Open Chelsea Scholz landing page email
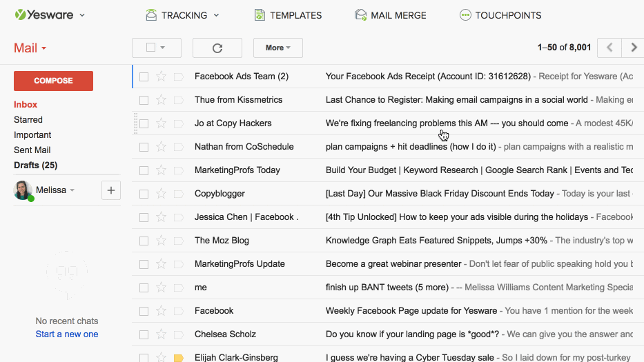The width and height of the screenshot is (644, 362). click(x=412, y=334)
